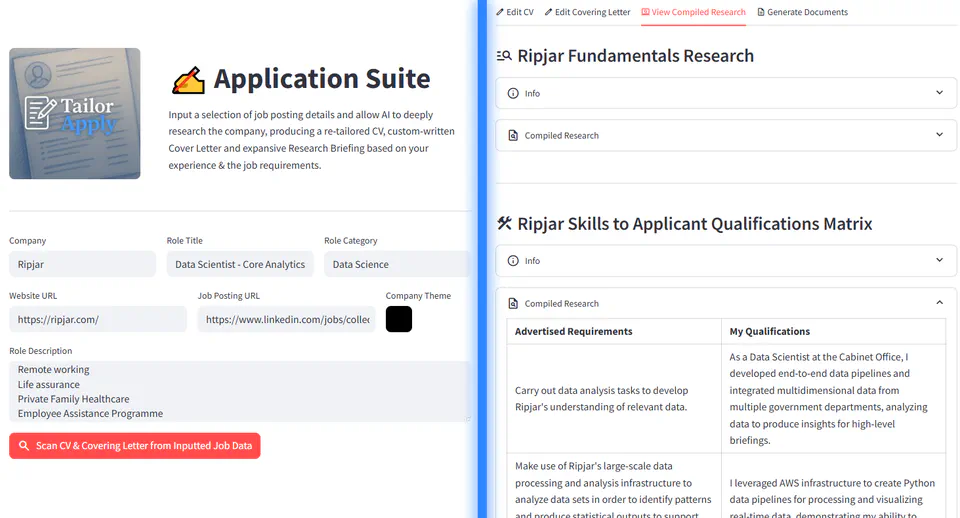Click the 'As a Data Scientist at the Cabinet Office' cell
The image size is (960, 518).
pos(833,399)
